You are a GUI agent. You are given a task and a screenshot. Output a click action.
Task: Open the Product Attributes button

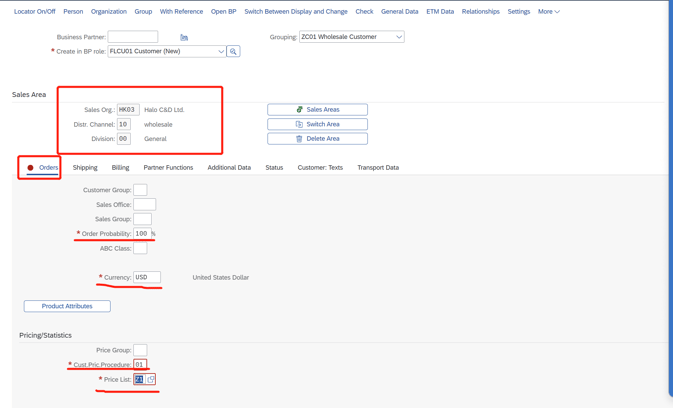coord(67,306)
